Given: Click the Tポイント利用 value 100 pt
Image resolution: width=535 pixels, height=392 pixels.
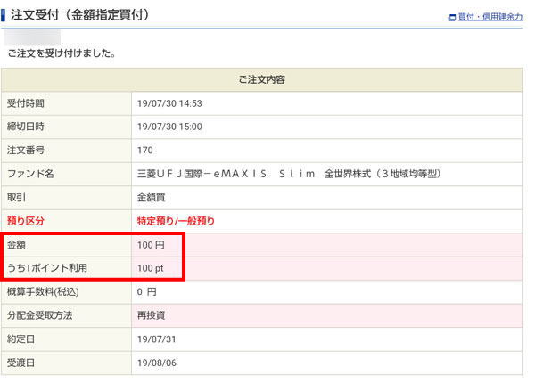Looking at the screenshot, I should 152,267.
